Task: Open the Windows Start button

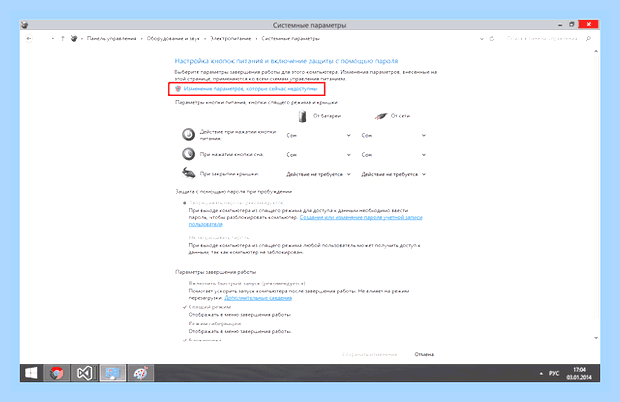Action: 31,373
